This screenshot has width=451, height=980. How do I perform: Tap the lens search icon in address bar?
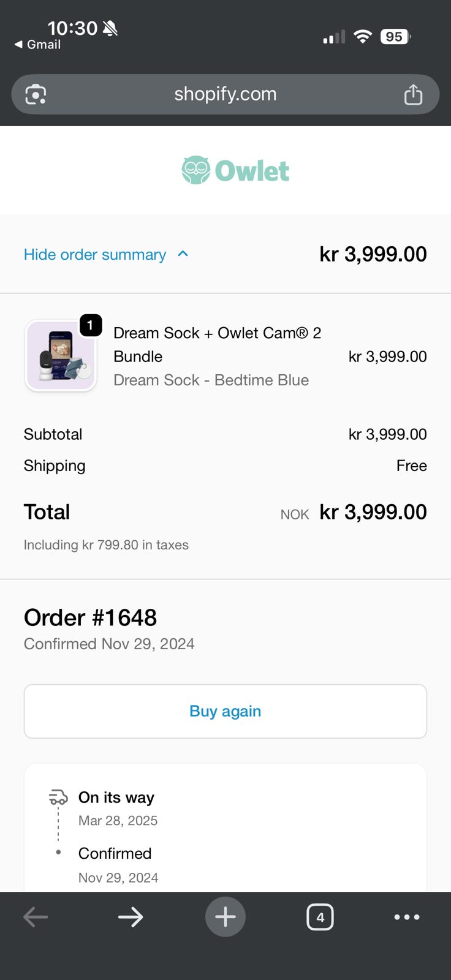pos(36,94)
